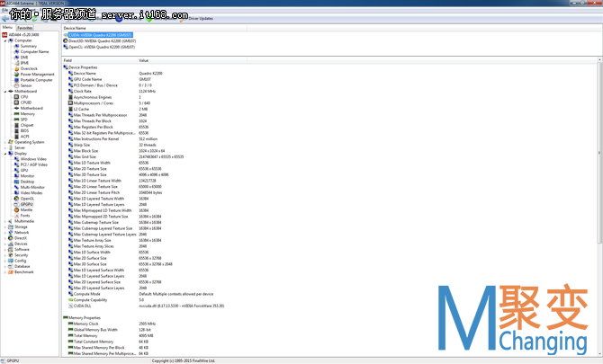The height and width of the screenshot is (364, 603).
Task: Select the Overclock flame icon
Action: (16, 68)
